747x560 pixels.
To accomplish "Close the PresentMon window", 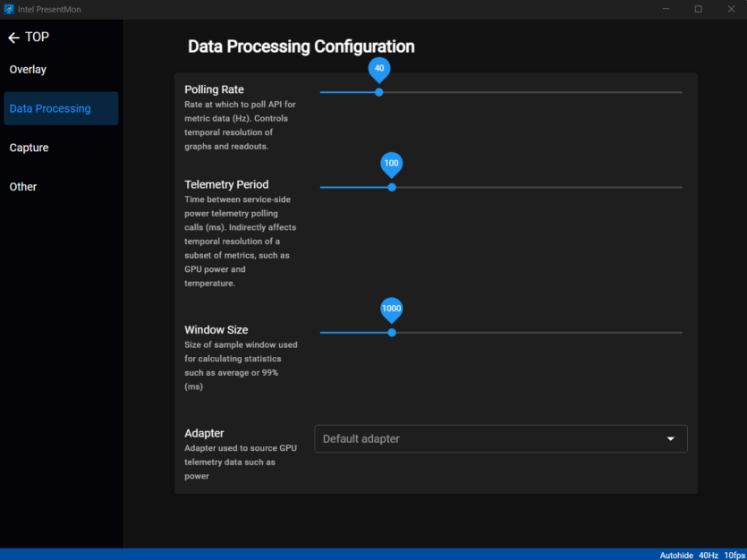I will coord(731,9).
